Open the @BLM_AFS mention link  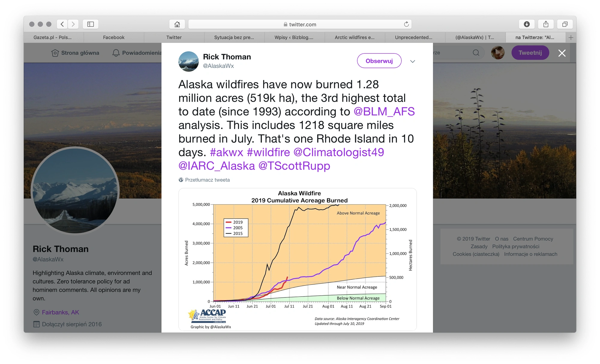point(384,112)
